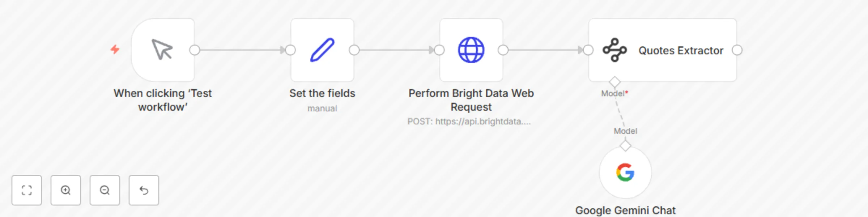Zoom in using the magnifier plus icon
Image resolution: width=868 pixels, height=217 pixels.
[x=65, y=190]
